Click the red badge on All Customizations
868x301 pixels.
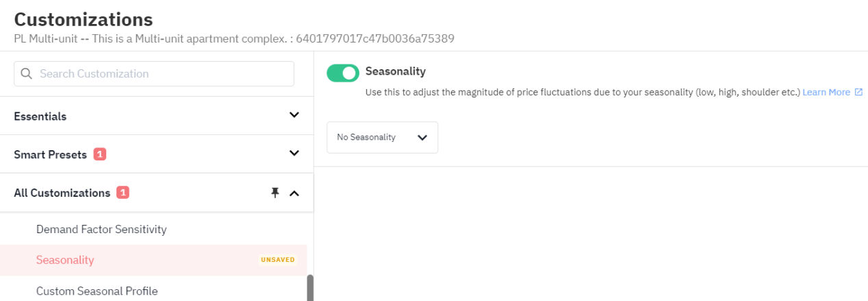[x=123, y=193]
